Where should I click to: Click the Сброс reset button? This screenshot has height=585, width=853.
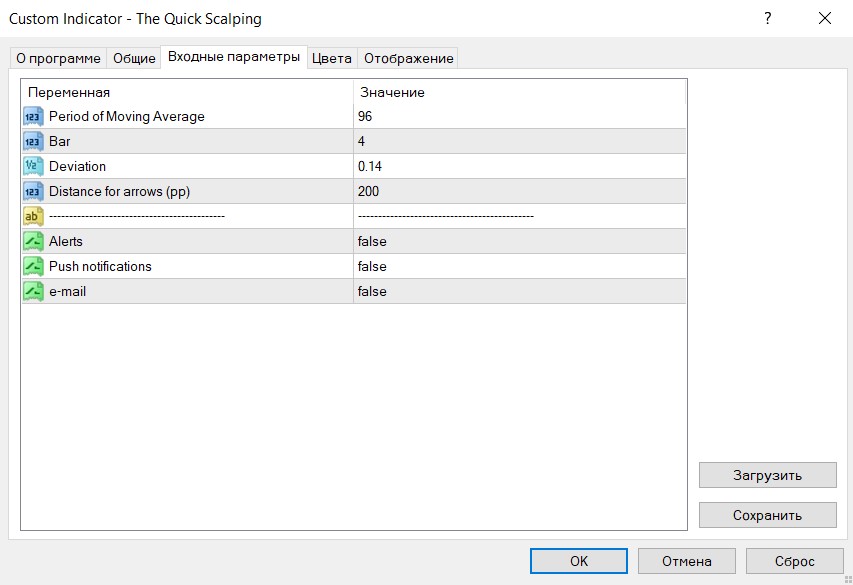794,561
